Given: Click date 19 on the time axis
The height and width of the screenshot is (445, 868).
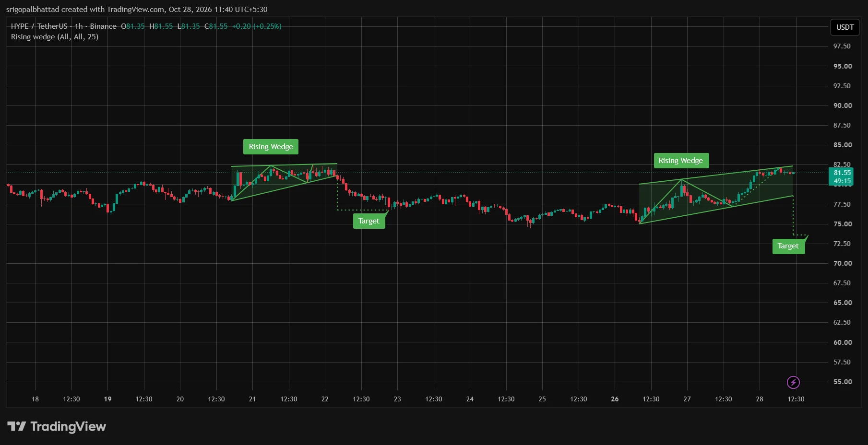Looking at the screenshot, I should [107, 399].
